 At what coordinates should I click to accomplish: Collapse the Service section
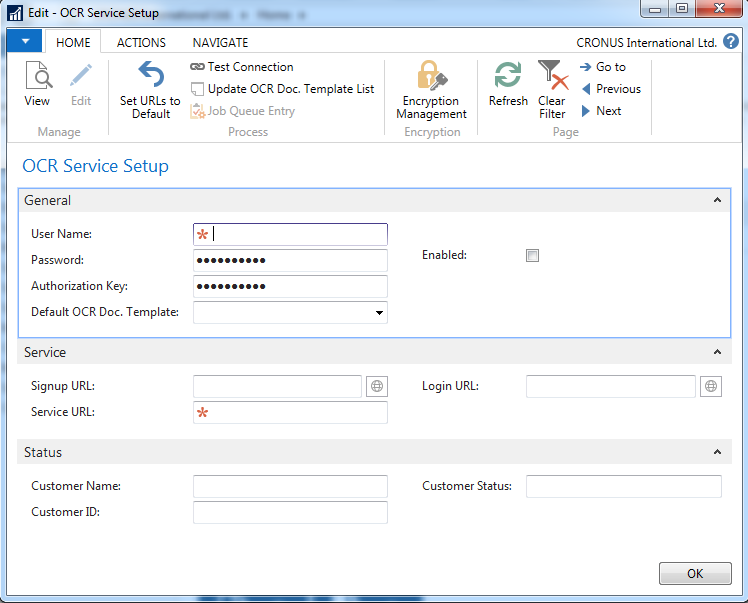(717, 352)
